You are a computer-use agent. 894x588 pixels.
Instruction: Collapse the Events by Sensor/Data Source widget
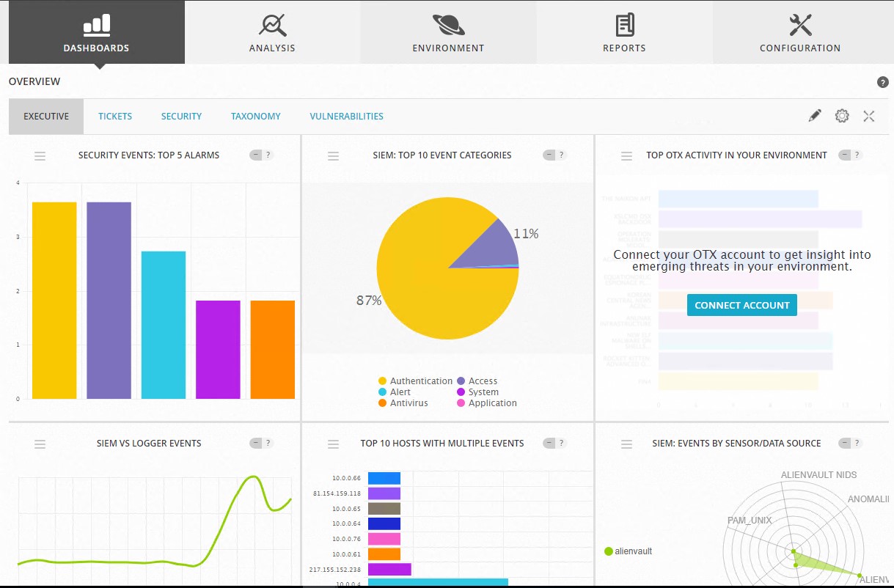843,444
